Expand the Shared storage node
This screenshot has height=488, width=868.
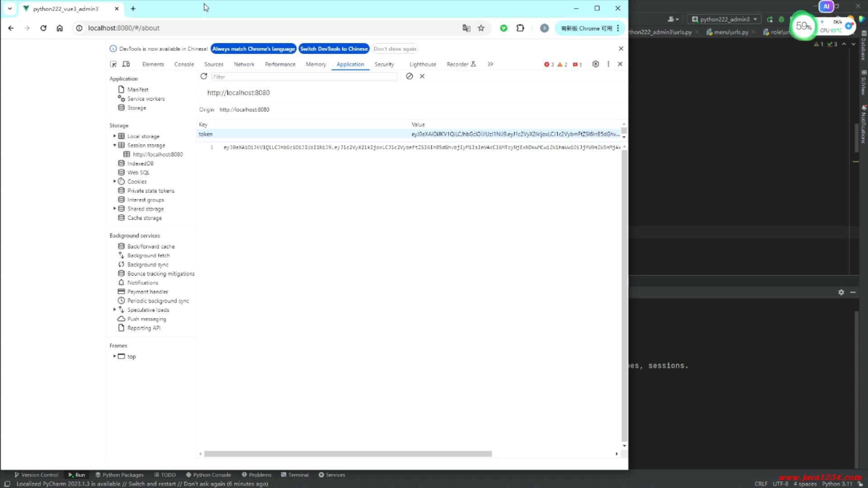click(114, 208)
